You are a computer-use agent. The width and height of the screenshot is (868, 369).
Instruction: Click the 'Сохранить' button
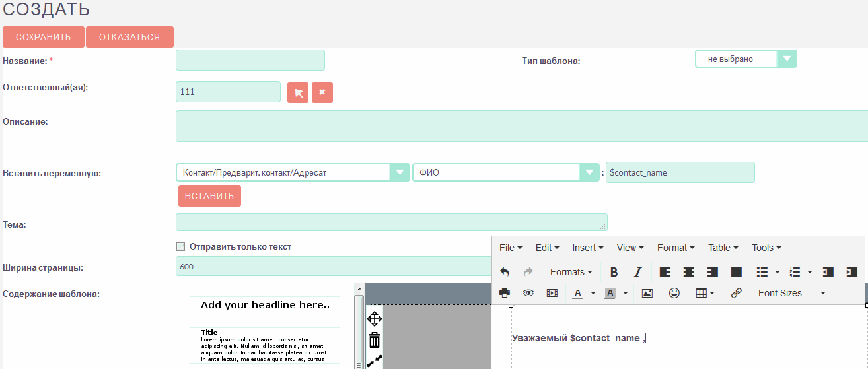pyautogui.click(x=44, y=37)
